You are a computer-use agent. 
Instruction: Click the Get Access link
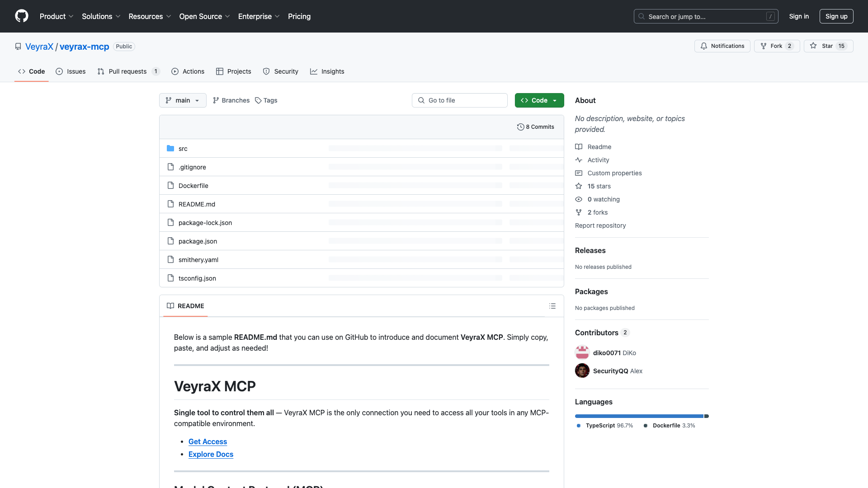tap(208, 441)
